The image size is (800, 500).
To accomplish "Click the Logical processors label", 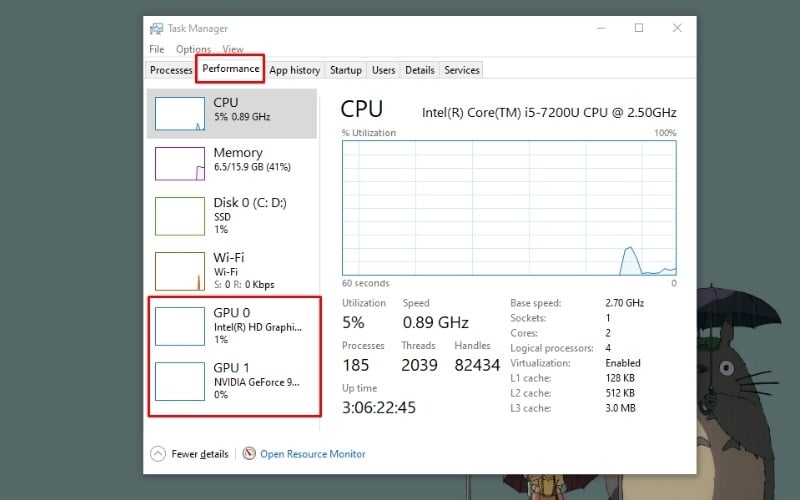I will click(x=552, y=348).
